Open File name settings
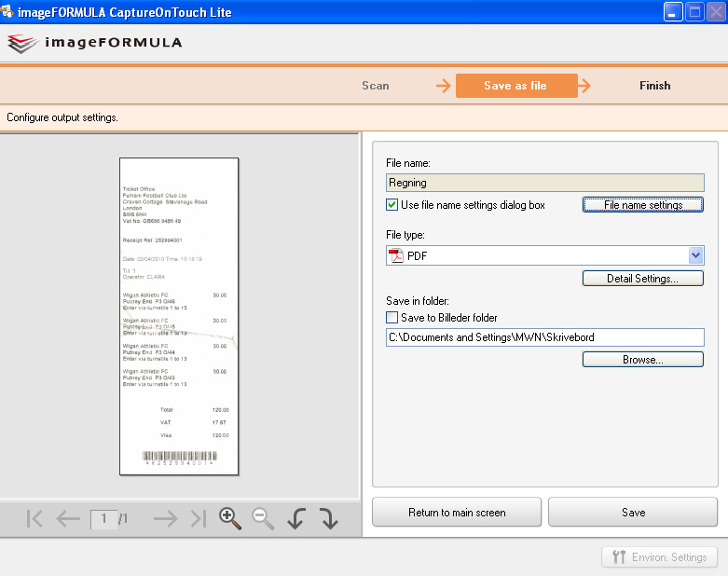Screen dimensions: 728x576 point(643,205)
